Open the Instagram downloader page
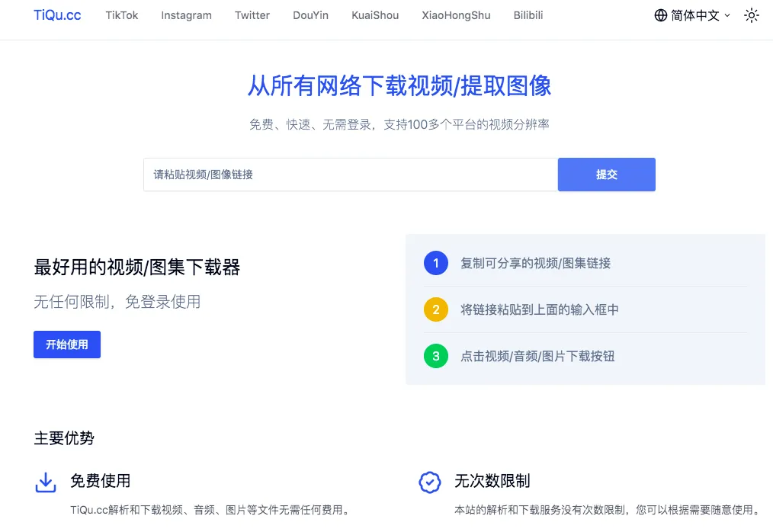773x532 pixels. (186, 15)
